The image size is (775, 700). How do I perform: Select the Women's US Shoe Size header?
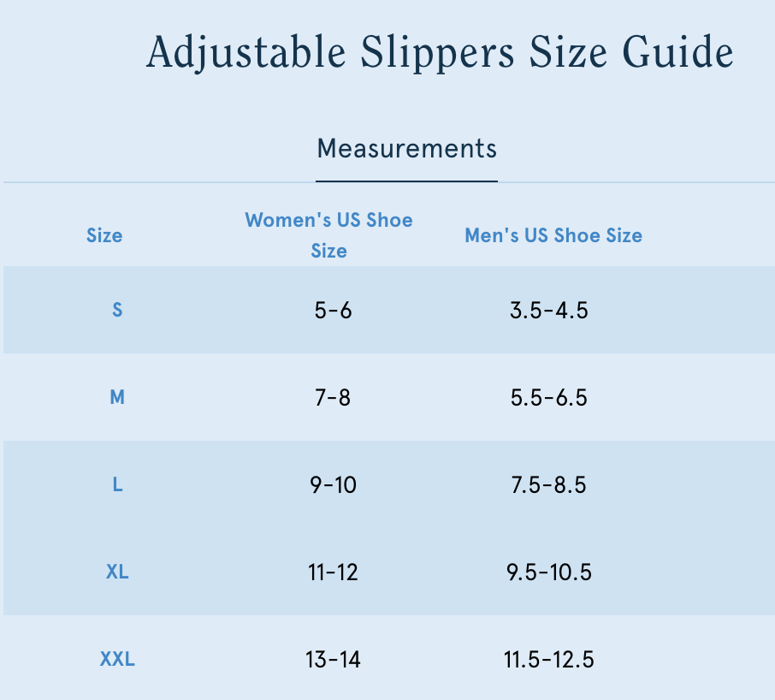click(x=329, y=235)
